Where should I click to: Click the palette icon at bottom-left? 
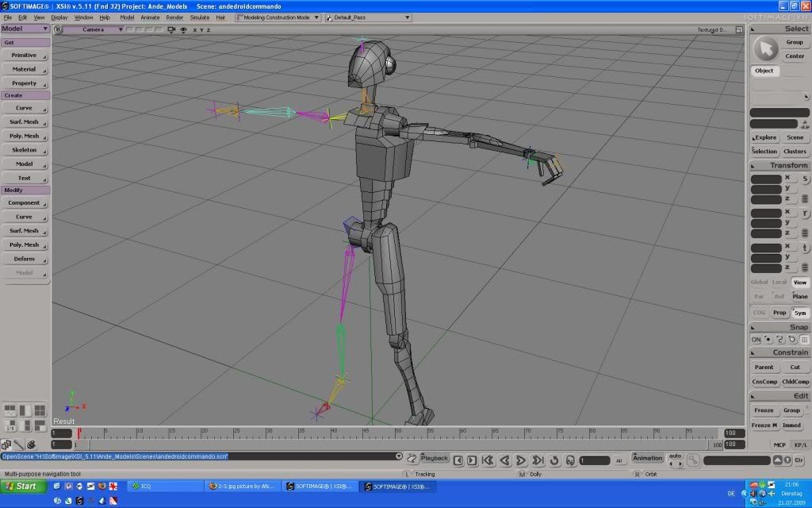tap(31, 444)
